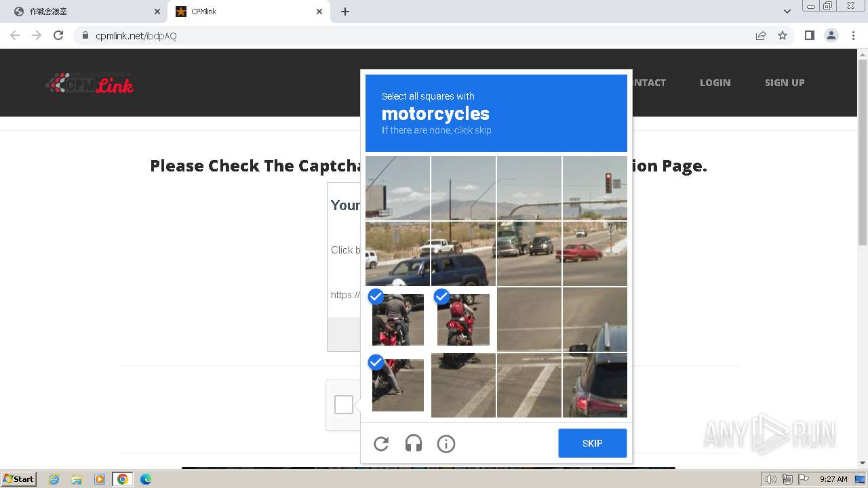Image resolution: width=868 pixels, height=488 pixels.
Task: Bookmark this page with the star
Action: (x=783, y=35)
